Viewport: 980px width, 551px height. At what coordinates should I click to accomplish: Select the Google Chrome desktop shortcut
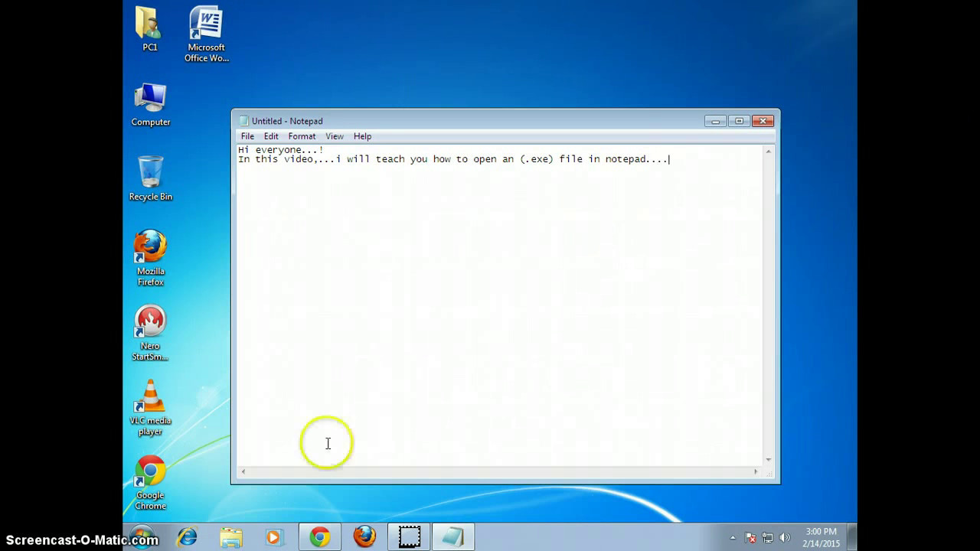(x=150, y=483)
